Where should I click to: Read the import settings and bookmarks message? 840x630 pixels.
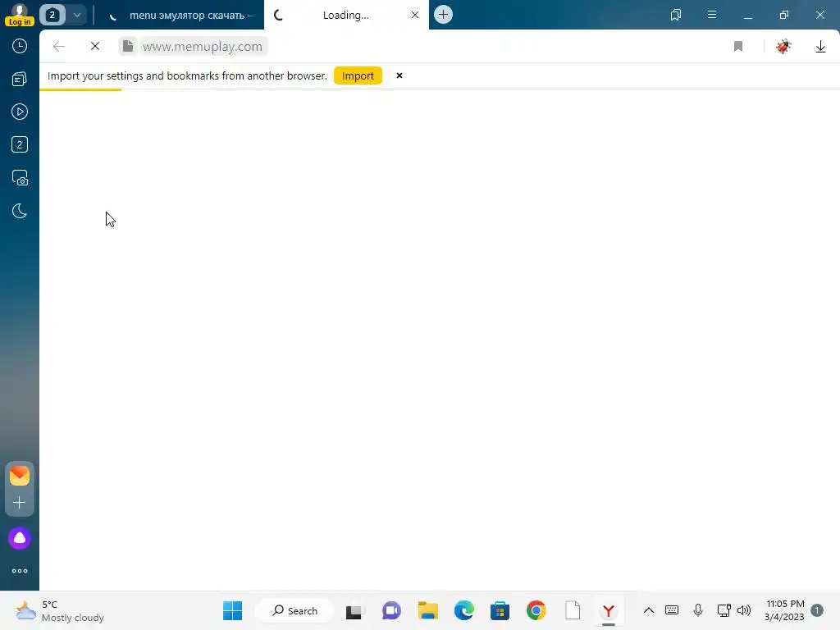pos(187,75)
